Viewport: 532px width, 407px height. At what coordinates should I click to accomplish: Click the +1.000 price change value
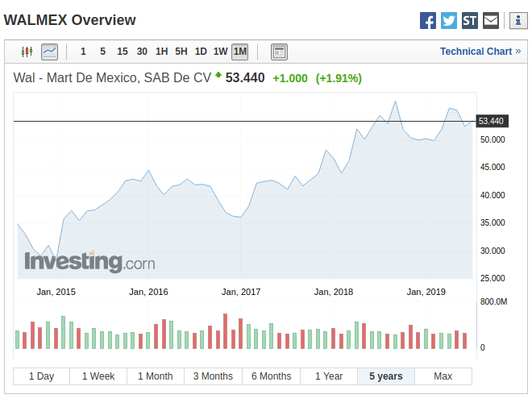[x=290, y=78]
